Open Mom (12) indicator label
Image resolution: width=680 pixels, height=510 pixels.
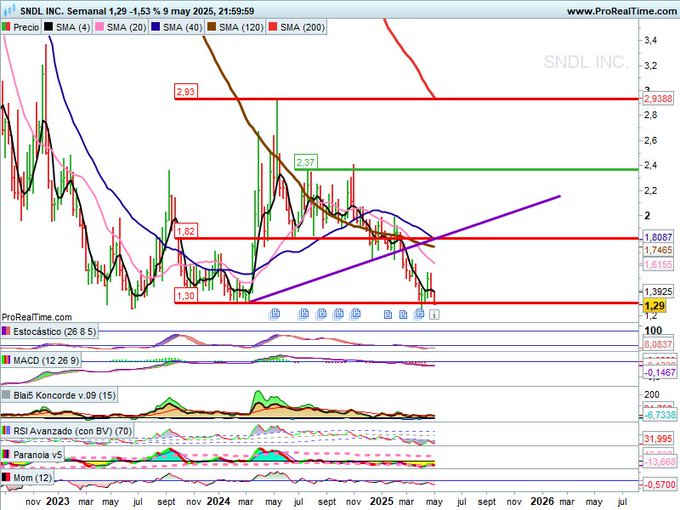click(x=32, y=477)
